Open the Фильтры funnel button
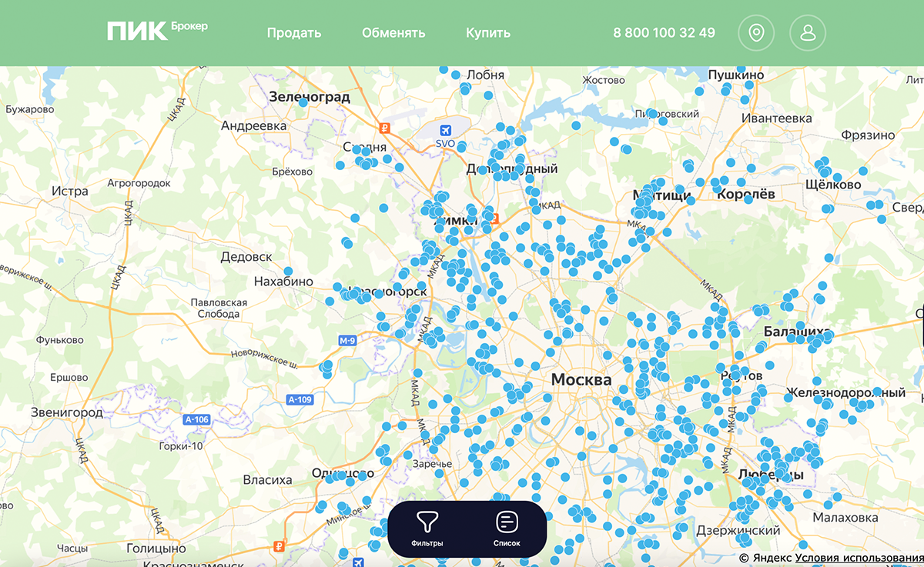This screenshot has height=567, width=924. (427, 529)
